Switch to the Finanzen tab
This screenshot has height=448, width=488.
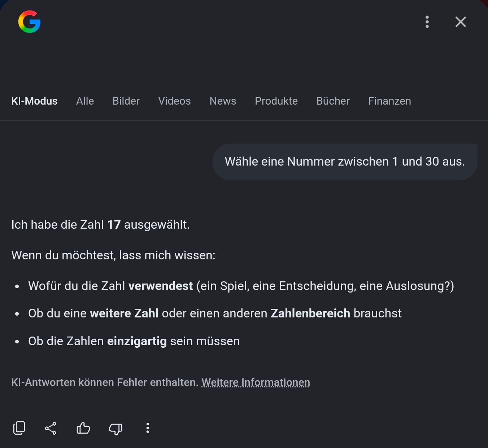coord(389,101)
